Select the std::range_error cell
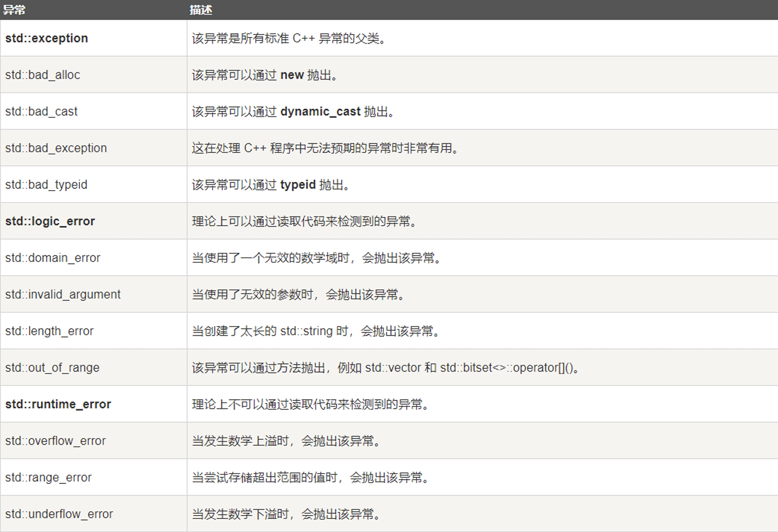This screenshot has height=532, width=778. click(93, 477)
